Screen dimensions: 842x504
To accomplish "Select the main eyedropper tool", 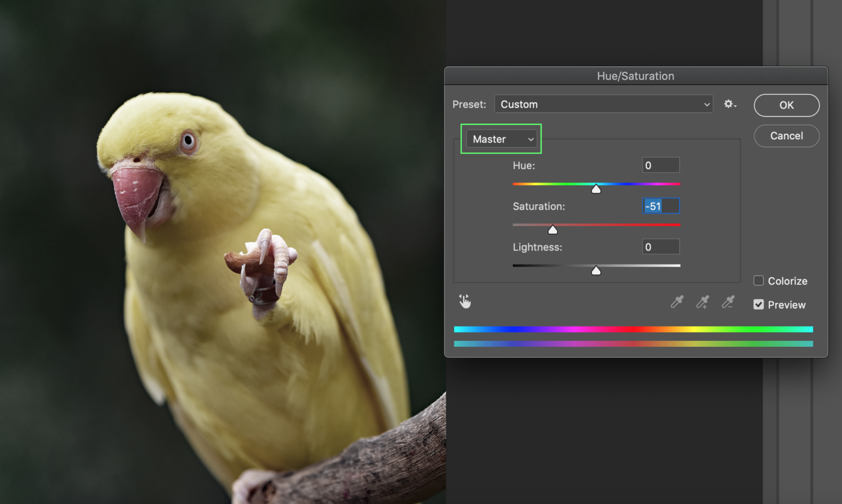I will click(677, 302).
